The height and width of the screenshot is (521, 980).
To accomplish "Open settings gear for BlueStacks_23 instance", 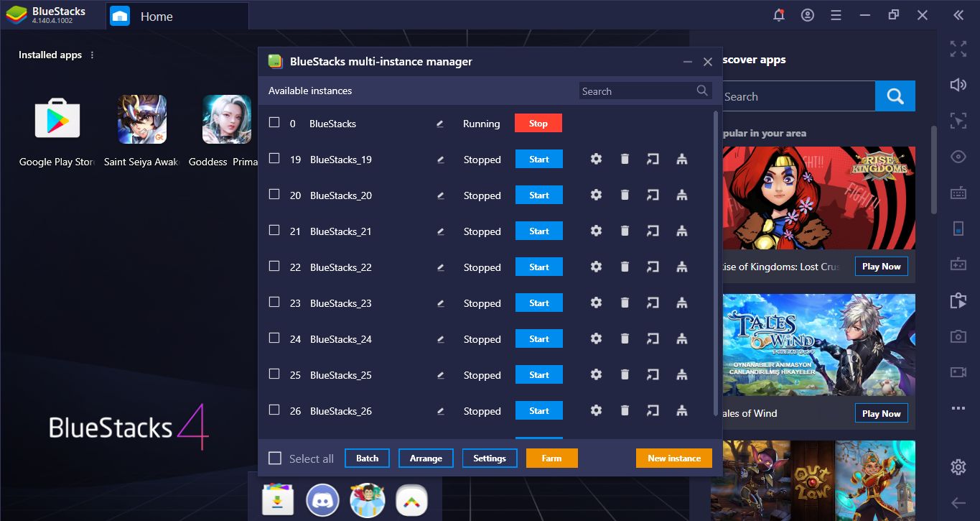I will point(596,303).
